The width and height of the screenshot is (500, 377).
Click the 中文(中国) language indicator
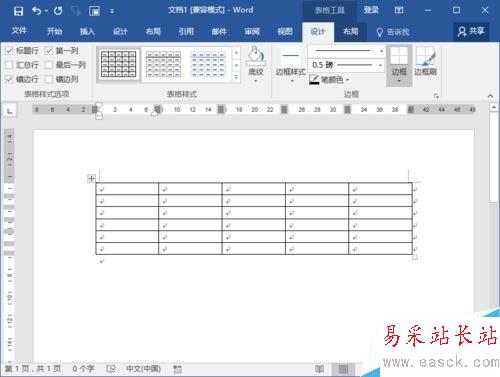coord(143,369)
